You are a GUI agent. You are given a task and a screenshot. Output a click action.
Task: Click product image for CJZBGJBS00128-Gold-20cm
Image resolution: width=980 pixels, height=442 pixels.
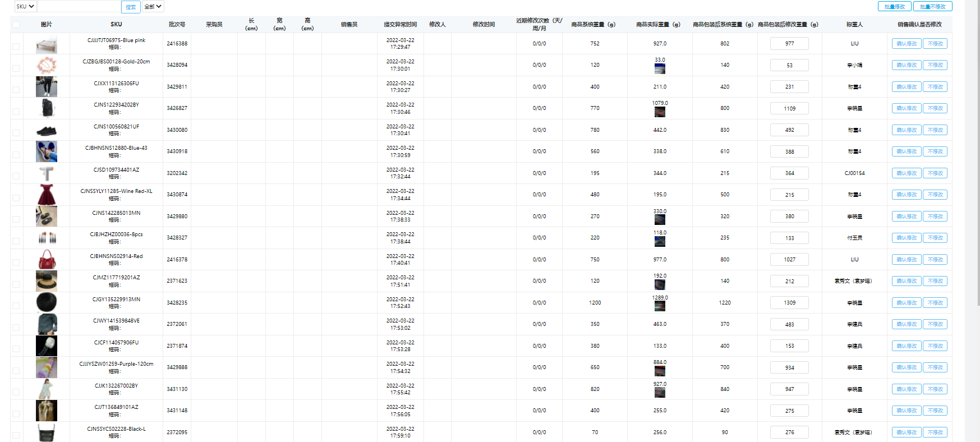47,65
